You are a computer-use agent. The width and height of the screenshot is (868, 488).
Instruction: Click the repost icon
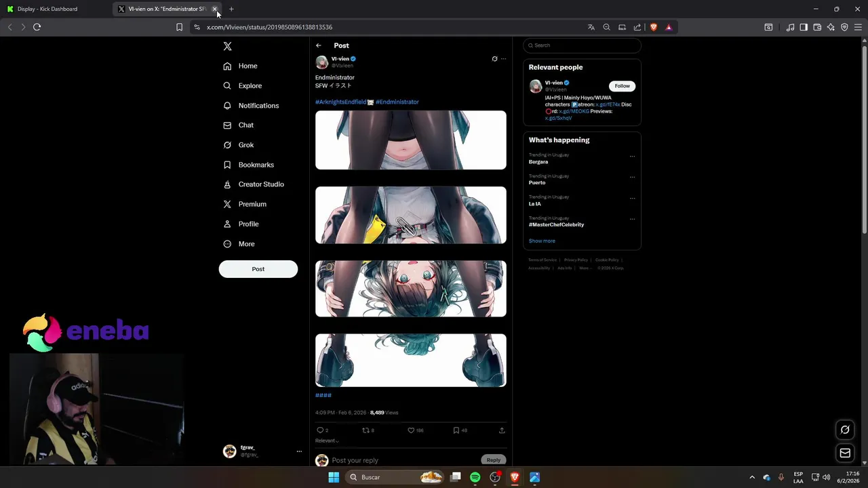click(x=366, y=430)
